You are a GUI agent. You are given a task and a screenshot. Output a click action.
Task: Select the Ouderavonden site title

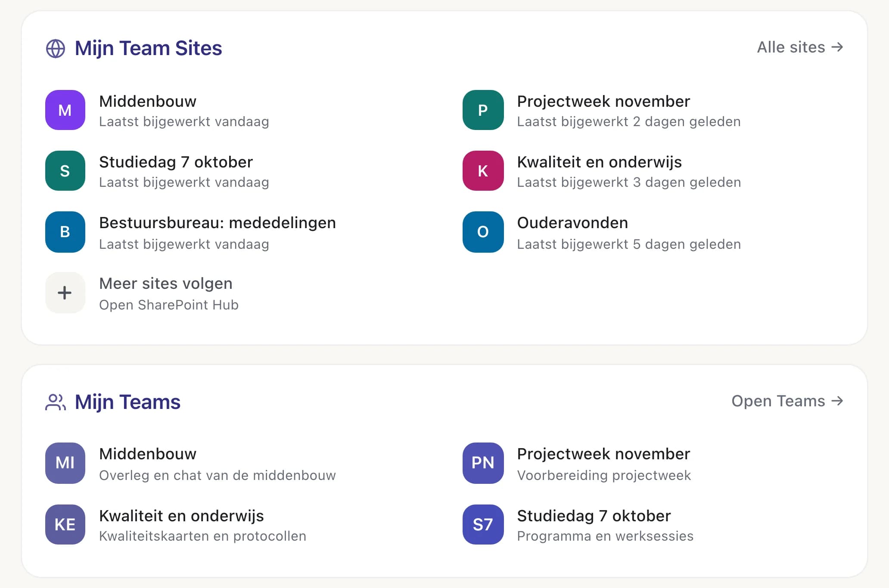click(572, 223)
